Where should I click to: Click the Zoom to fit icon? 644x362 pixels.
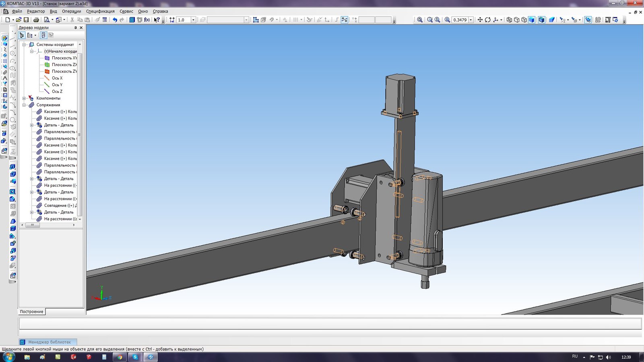click(420, 20)
